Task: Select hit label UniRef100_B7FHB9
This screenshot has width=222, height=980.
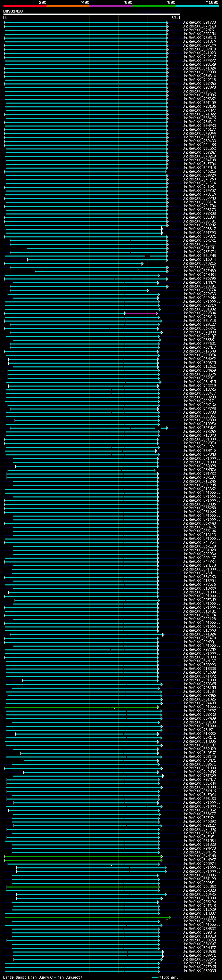Action: point(199,271)
